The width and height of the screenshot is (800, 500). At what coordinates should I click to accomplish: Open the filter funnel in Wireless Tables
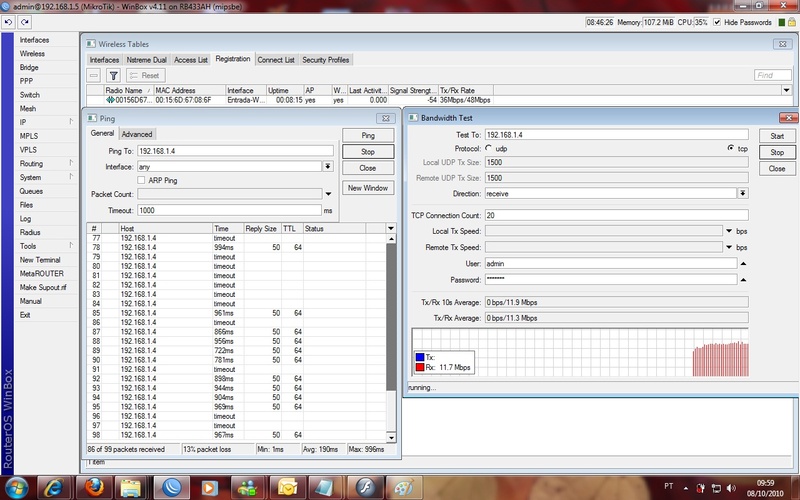tap(114, 75)
